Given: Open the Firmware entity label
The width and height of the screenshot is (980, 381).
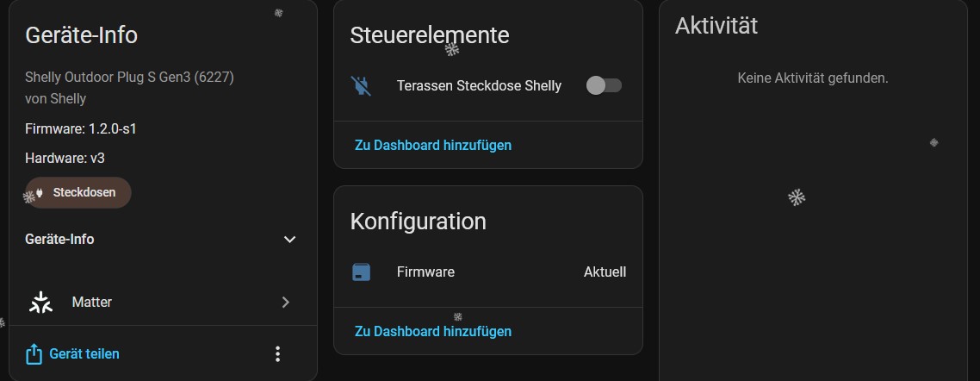Looking at the screenshot, I should pos(425,272).
